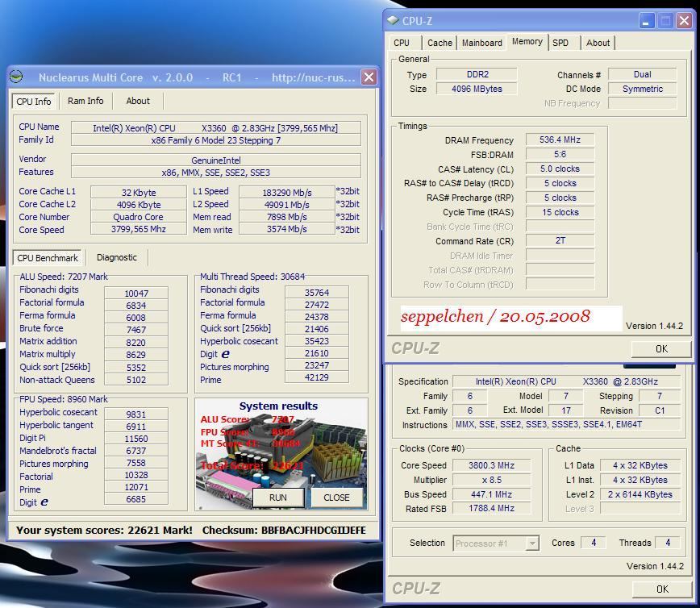Click the Multiplier value x 8.5
This screenshot has width=700, height=608.
tap(491, 480)
